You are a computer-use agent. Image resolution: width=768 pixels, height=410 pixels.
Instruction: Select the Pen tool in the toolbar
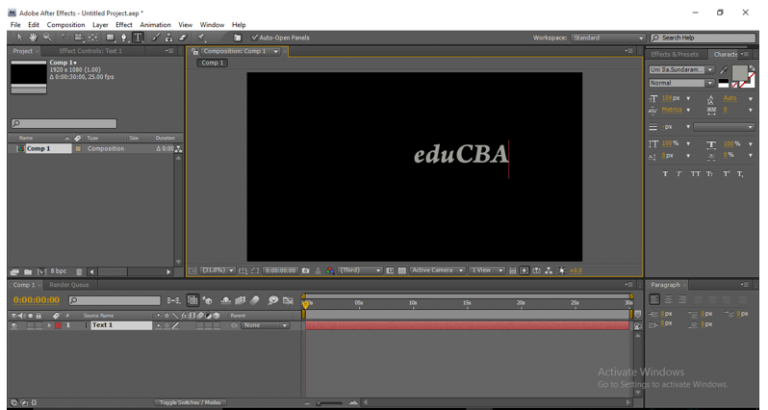pyautogui.click(x=123, y=37)
